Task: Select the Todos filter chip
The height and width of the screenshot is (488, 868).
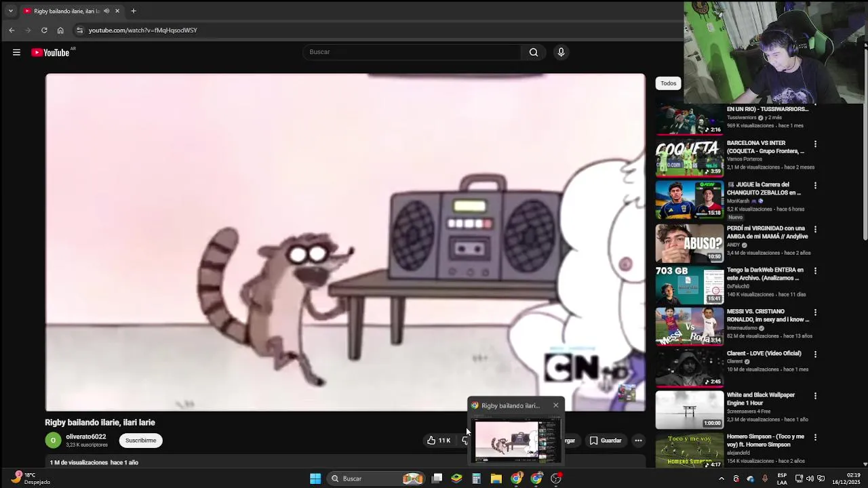Action: pos(668,83)
